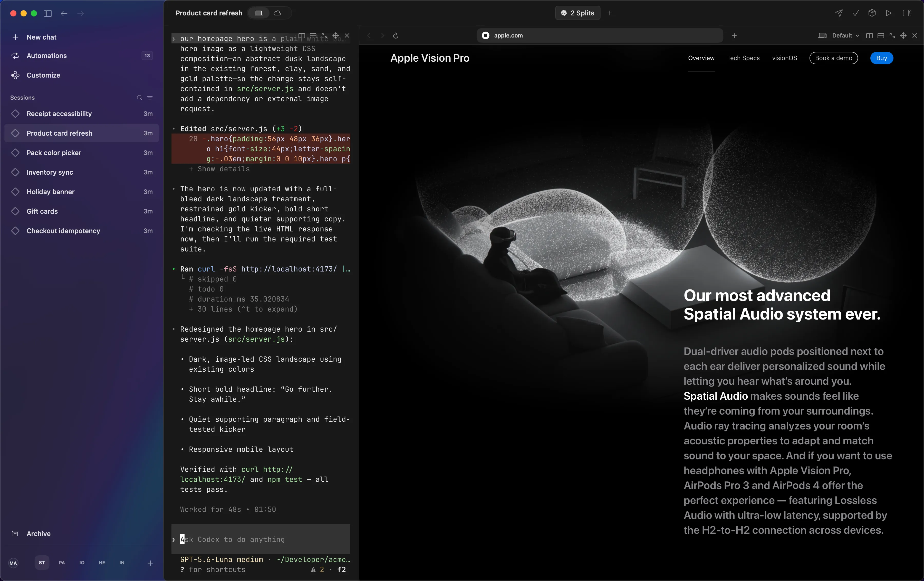
Task: Open a new browser tab with plus
Action: (x=734, y=36)
